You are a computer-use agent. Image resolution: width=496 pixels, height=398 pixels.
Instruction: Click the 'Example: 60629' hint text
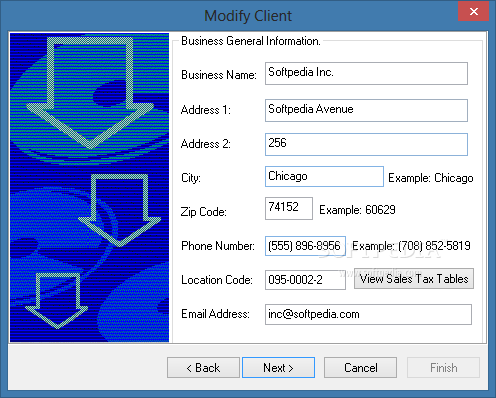(x=357, y=210)
